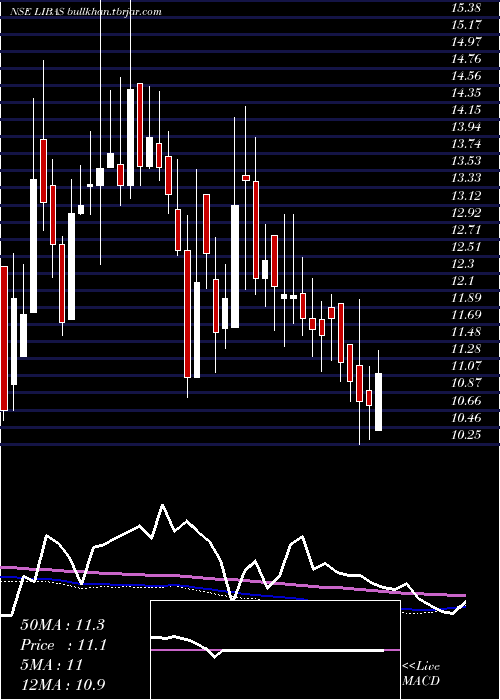Select the 12.92 price axis label

tap(466, 212)
